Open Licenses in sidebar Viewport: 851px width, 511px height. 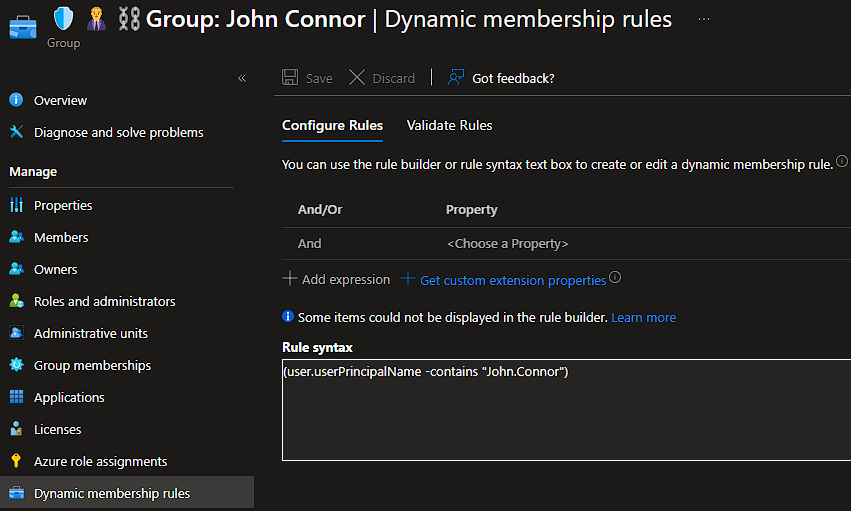click(x=58, y=430)
